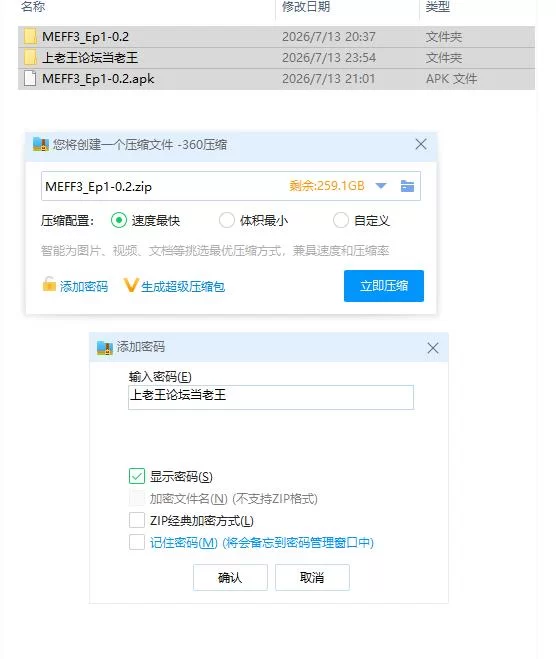556x659 pixels.
Task: Click the 记住密码(M) blue label text
Action: pos(261,543)
